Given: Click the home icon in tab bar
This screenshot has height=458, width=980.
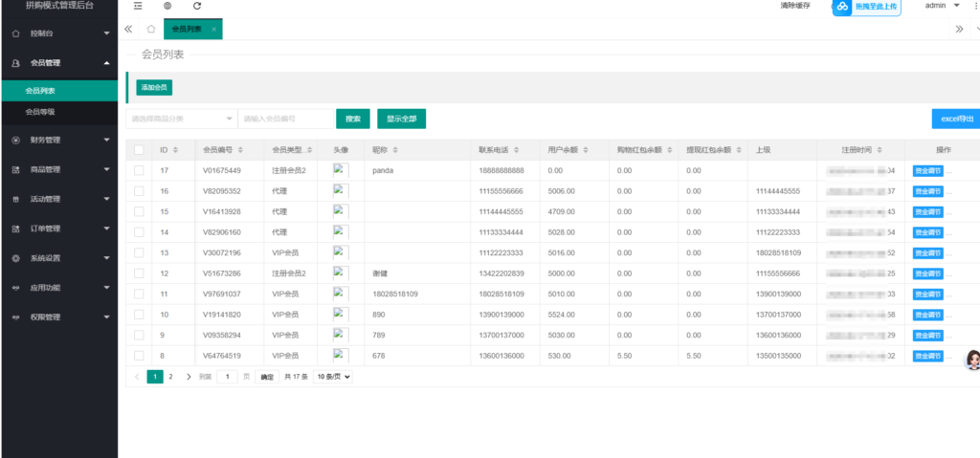Looking at the screenshot, I should tap(150, 29).
